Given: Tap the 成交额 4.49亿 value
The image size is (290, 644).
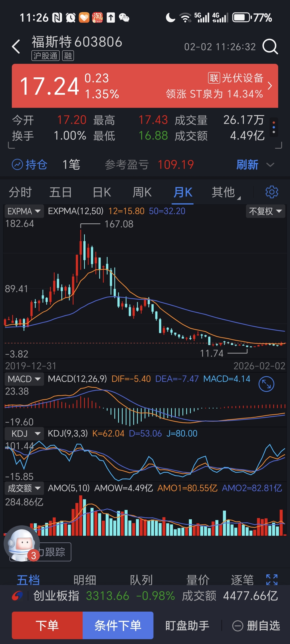Looking at the screenshot, I should pyautogui.click(x=247, y=136).
